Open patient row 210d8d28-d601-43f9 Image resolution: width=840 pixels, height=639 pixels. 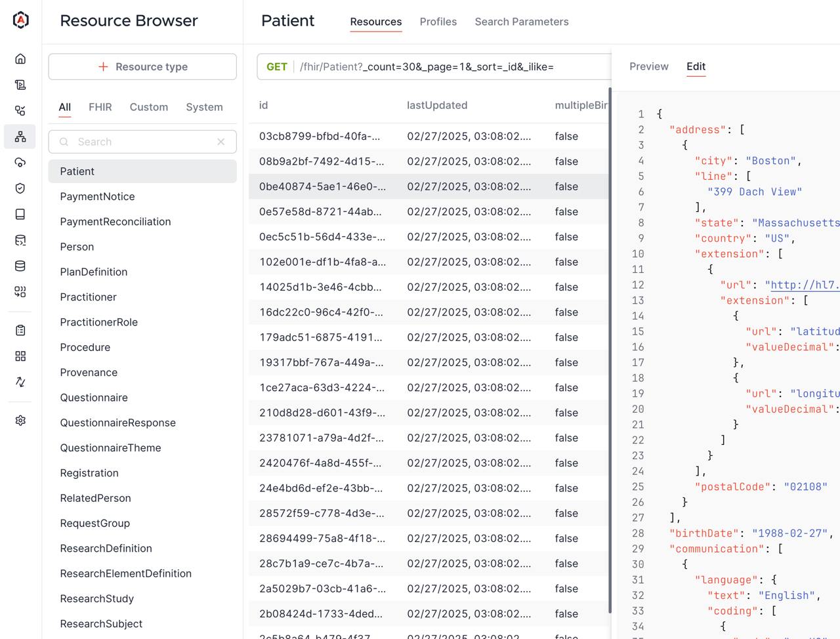click(x=429, y=413)
